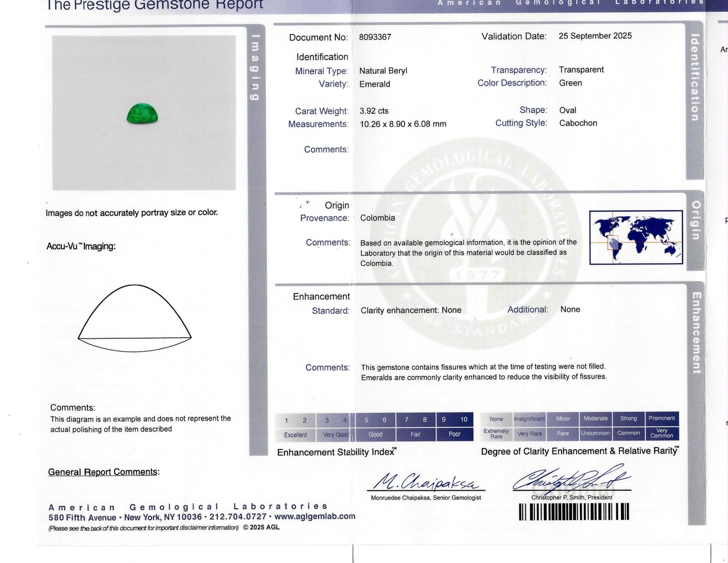
Task: Click the Poor stability index cell
Action: (x=455, y=434)
